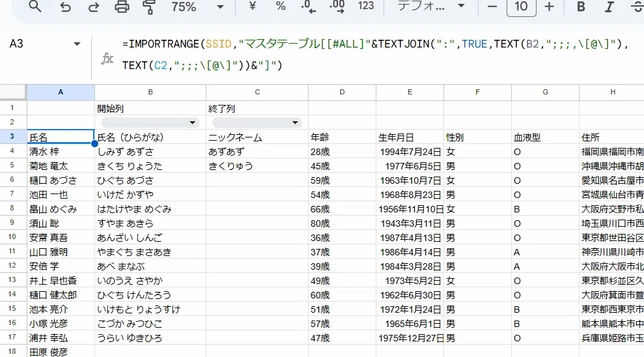Print the spreadsheet
Image resolution: width=644 pixels, height=357 pixels.
(x=122, y=7)
